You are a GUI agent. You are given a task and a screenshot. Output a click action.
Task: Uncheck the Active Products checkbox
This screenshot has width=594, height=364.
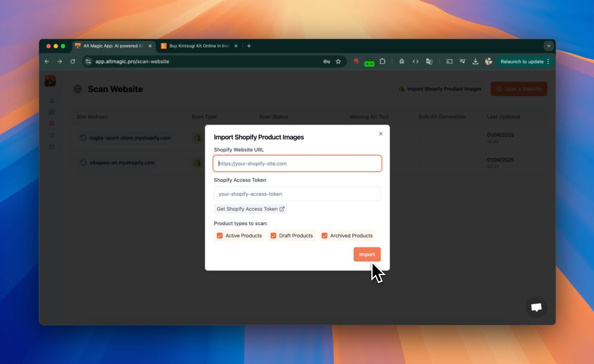point(220,236)
